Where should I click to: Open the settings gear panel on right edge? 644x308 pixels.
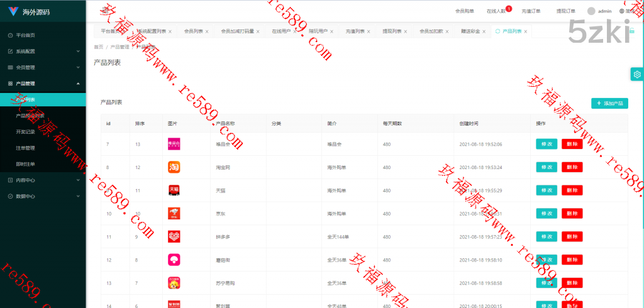pos(636,74)
